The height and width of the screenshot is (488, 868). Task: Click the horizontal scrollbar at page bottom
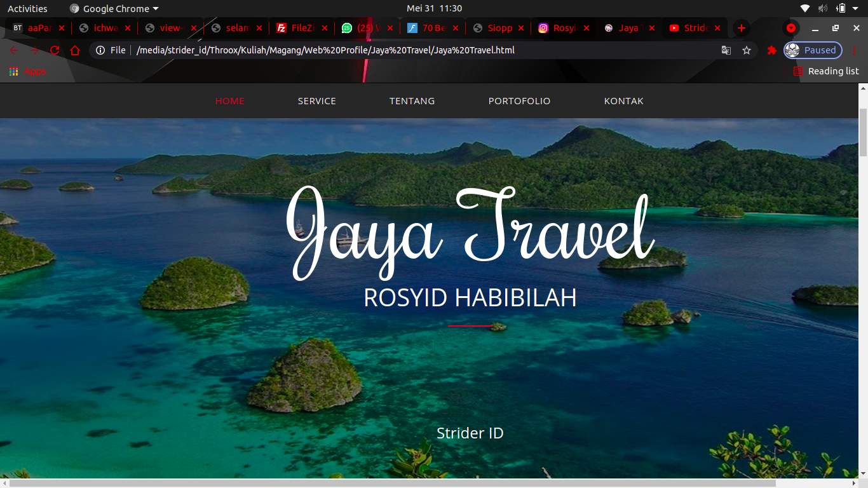(391, 484)
